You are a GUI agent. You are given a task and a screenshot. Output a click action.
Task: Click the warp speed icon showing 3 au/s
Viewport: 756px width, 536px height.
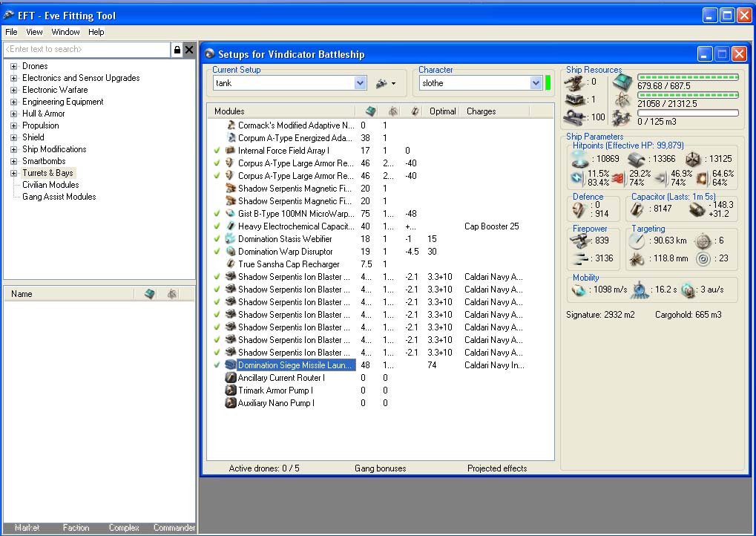click(688, 290)
